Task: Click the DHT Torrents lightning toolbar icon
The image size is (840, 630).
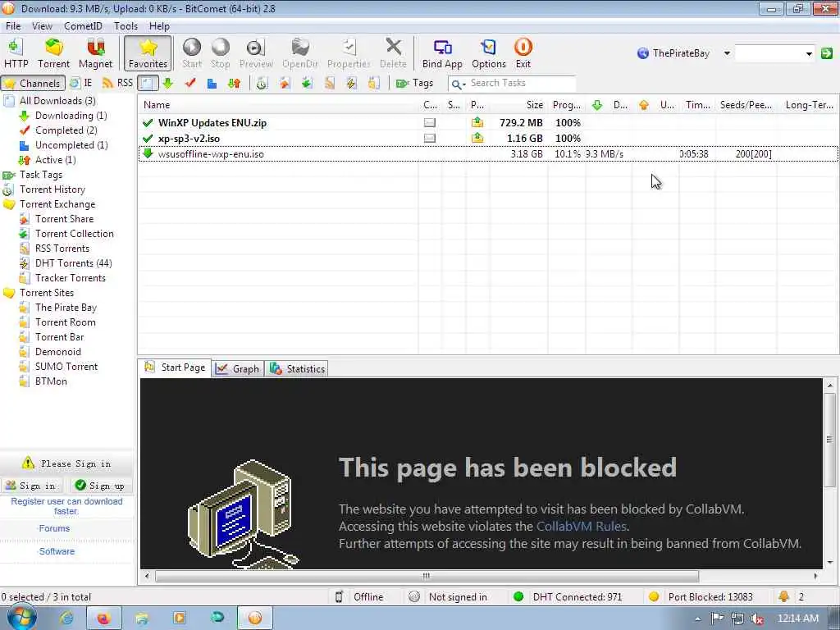Action: [351, 83]
